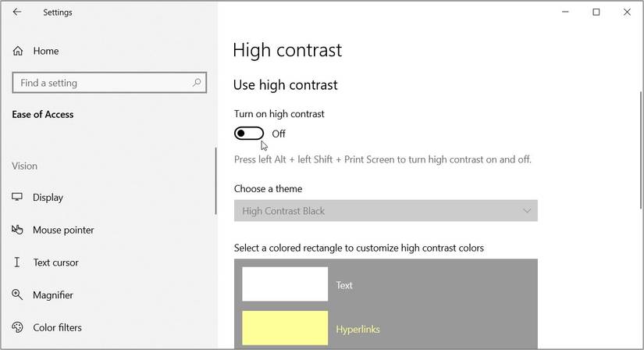The image size is (644, 350).
Task: Minimize the Settings window
Action: (x=565, y=12)
